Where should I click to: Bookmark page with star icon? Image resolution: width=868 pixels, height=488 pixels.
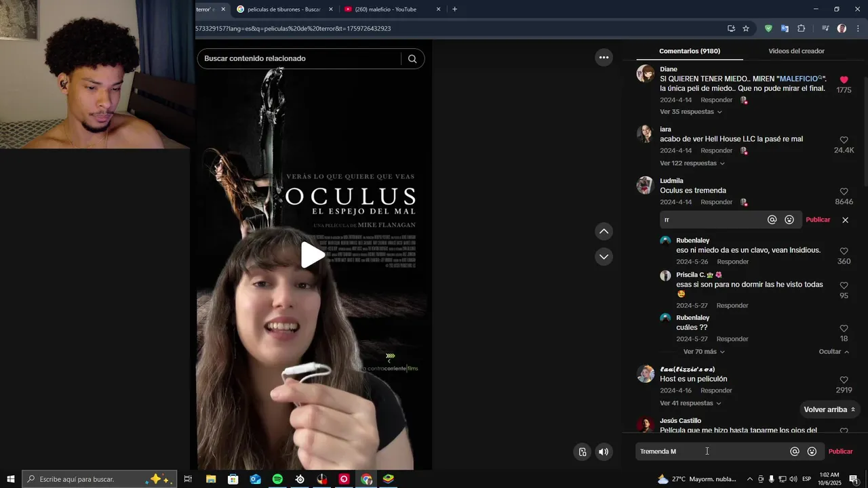[746, 28]
